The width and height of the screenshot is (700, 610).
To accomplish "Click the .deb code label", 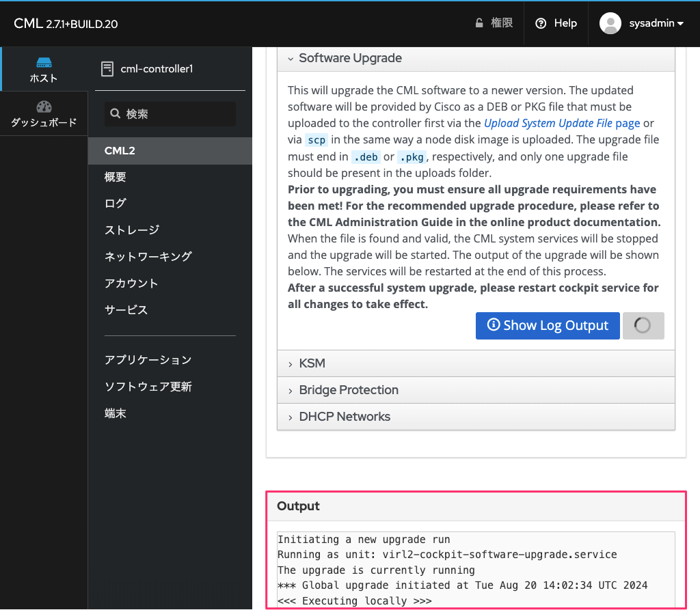I will 366,157.
